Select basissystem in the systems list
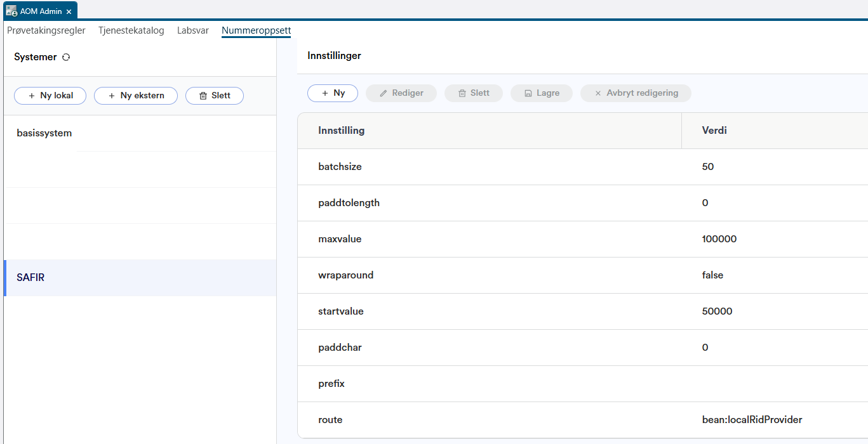This screenshot has height=444, width=868. 44,133
